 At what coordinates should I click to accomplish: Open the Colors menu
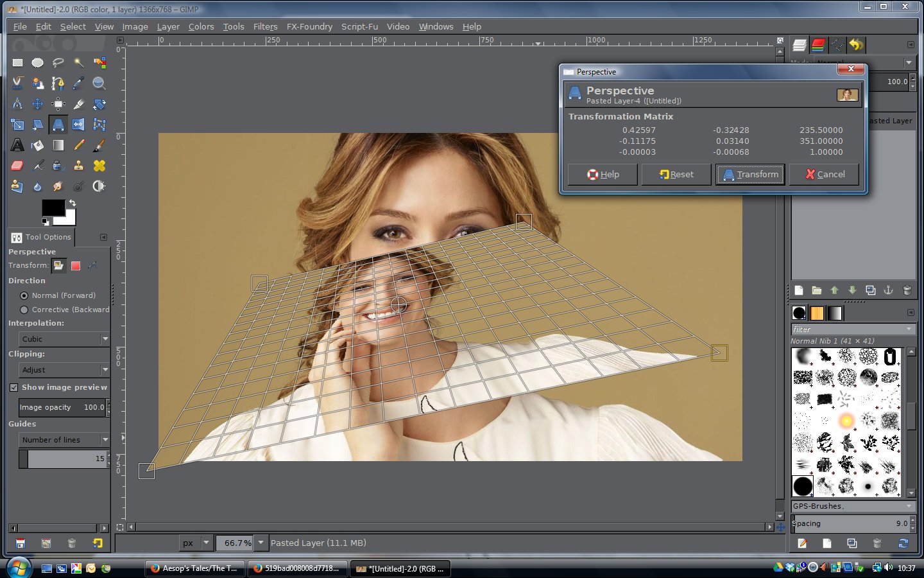pyautogui.click(x=201, y=26)
